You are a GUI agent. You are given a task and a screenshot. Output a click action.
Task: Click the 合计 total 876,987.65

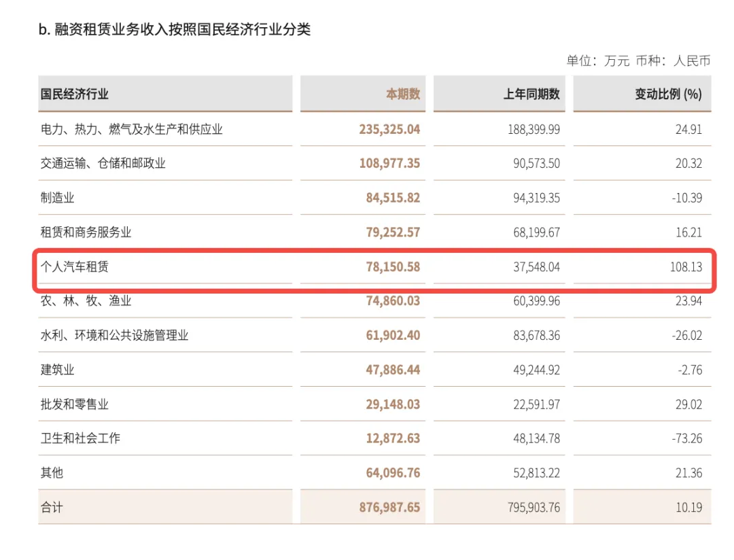point(390,507)
